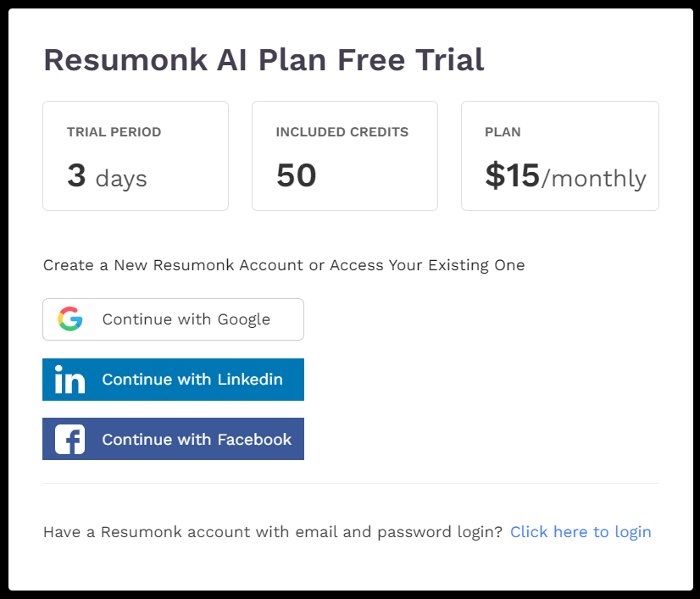Click the Resumonk AI Plan Free Trial heading
The width and height of the screenshot is (700, 599).
[264, 60]
